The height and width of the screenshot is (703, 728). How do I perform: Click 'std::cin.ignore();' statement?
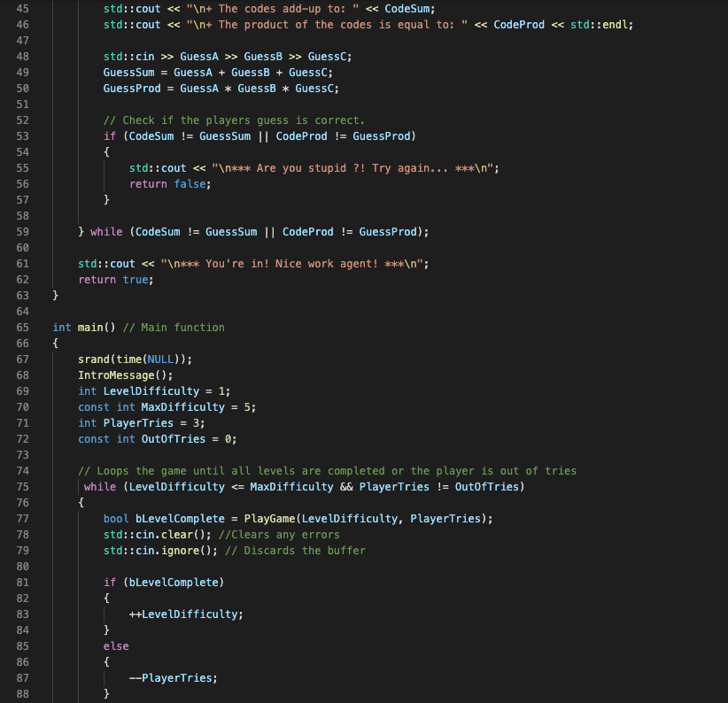click(160, 551)
